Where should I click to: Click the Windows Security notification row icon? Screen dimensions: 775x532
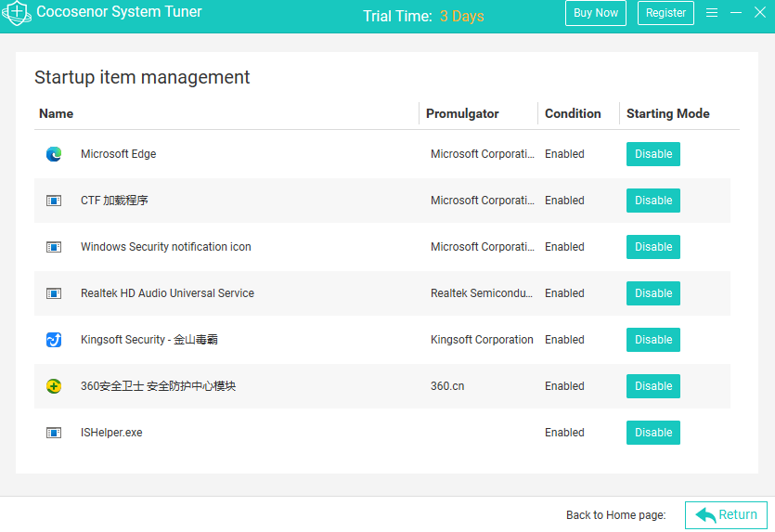[x=54, y=247]
